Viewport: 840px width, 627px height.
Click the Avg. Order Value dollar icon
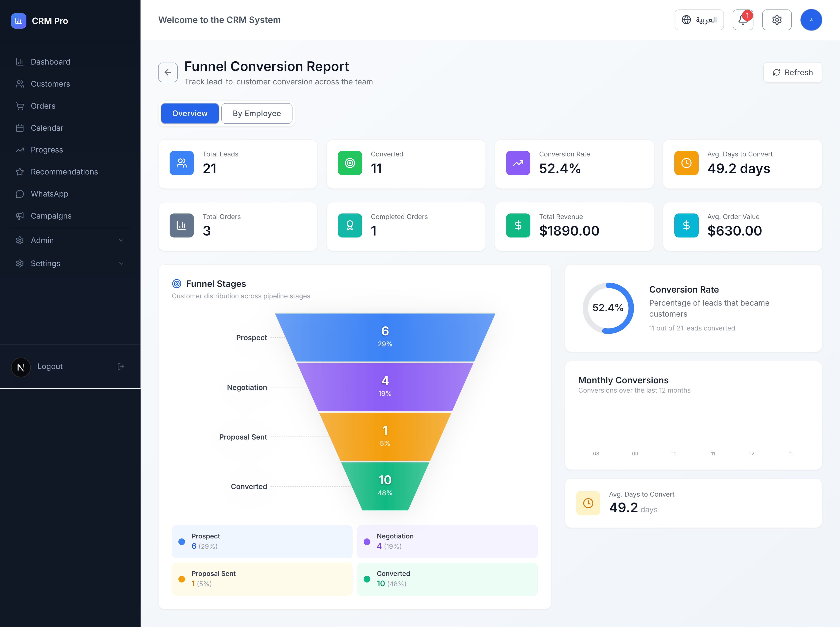pyautogui.click(x=686, y=225)
